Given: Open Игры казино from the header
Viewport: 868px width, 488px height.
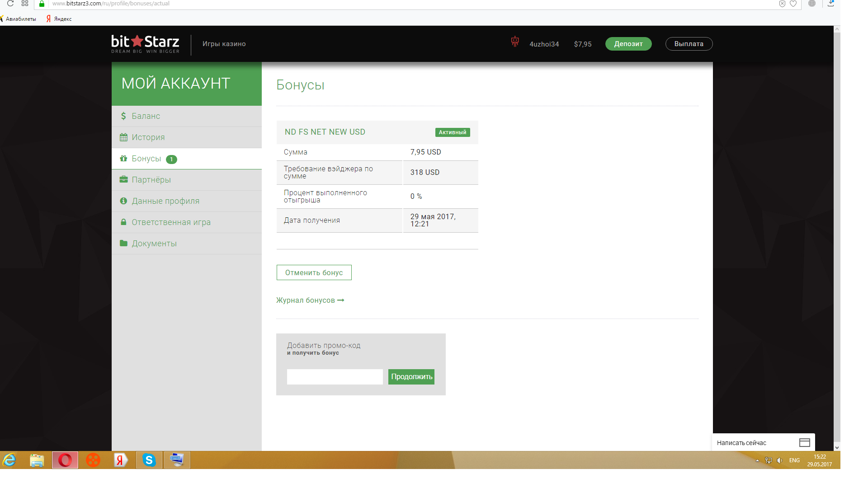Looking at the screenshot, I should click(x=224, y=44).
